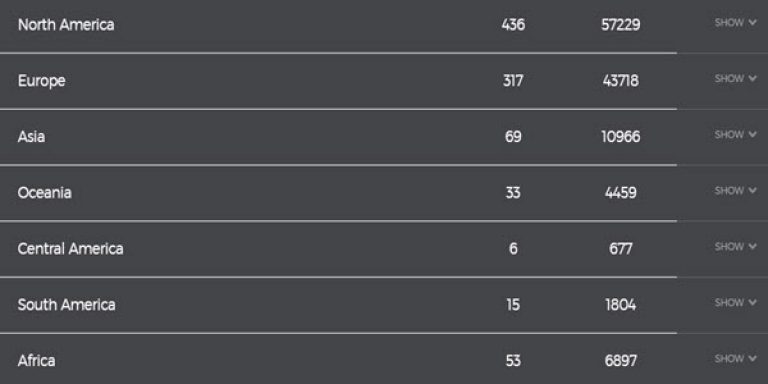
Task: Select the Oceania region name
Action: tap(45, 192)
